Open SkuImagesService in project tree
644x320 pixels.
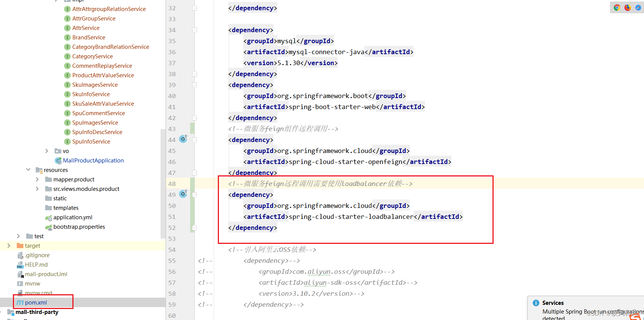tap(95, 85)
